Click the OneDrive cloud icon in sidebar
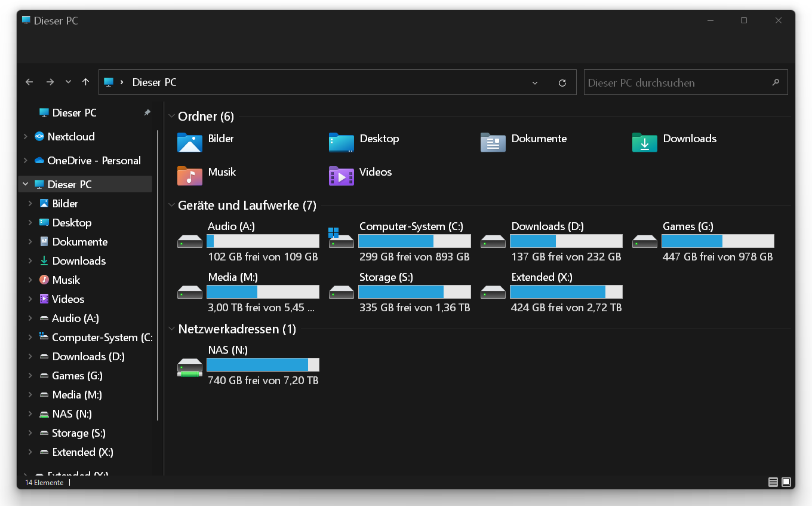Image resolution: width=812 pixels, height=506 pixels. 39,161
